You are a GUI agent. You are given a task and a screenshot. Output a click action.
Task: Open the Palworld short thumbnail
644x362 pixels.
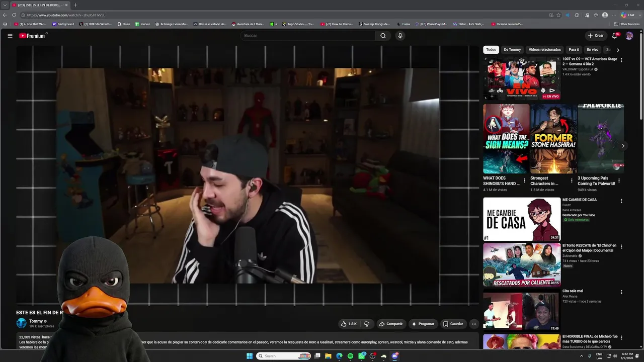tap(601, 139)
